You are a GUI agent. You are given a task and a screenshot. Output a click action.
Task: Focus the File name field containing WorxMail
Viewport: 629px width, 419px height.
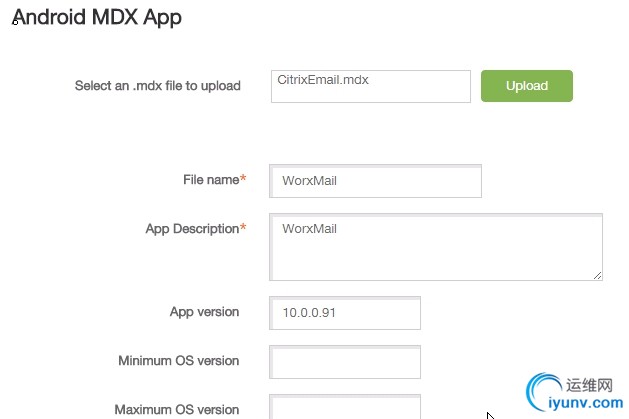click(x=375, y=181)
